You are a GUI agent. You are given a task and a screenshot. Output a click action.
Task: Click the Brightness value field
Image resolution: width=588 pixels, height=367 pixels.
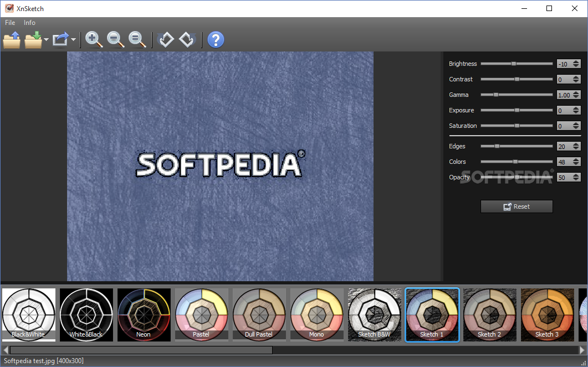[564, 64]
